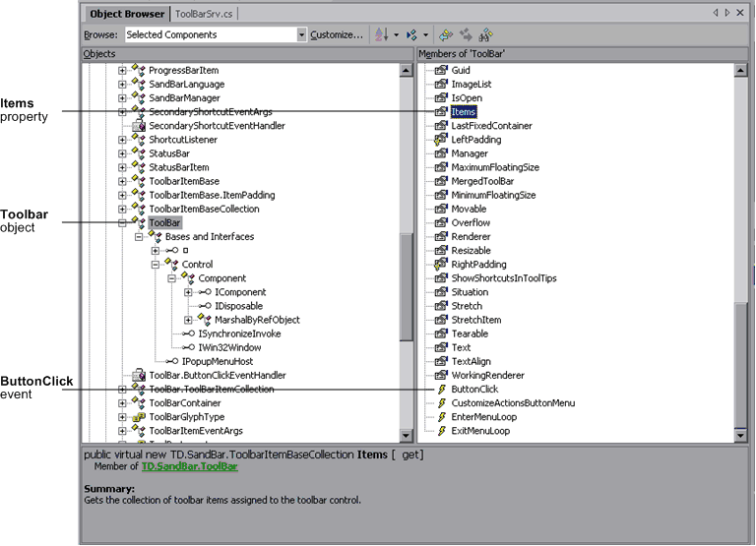Select the TextAlign member

471,361
